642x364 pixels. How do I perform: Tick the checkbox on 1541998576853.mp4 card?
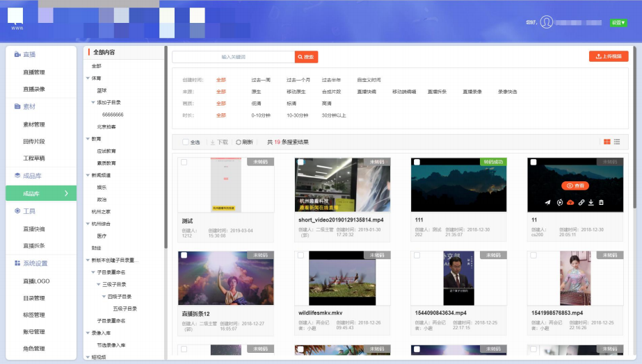click(x=533, y=255)
